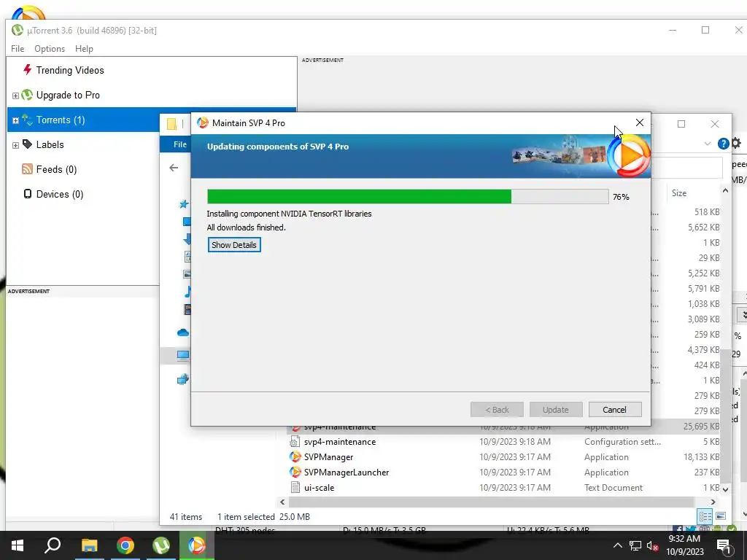
Task: Click the Devices phone icon
Action: pyautogui.click(x=28, y=194)
